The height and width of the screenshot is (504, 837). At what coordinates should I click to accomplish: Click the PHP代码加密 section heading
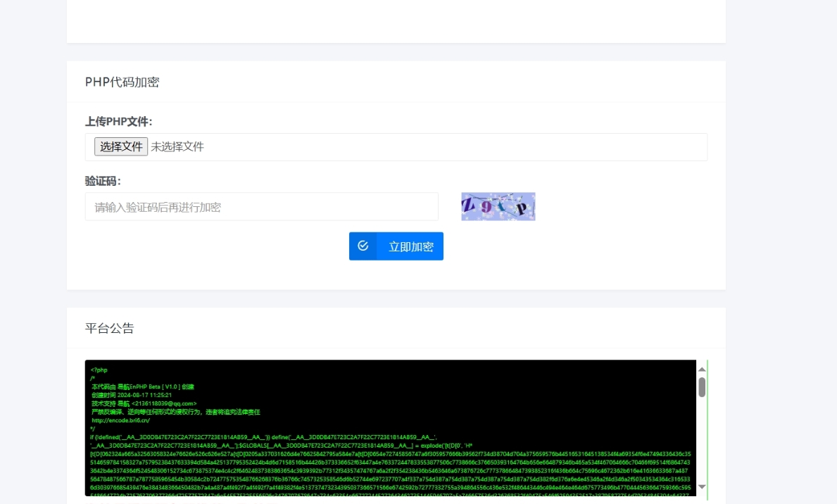pos(122,82)
